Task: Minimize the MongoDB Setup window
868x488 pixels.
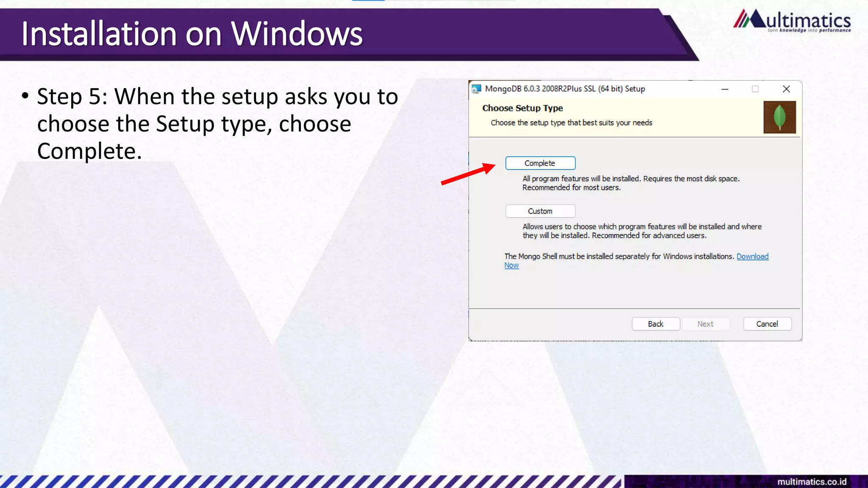Action: pos(725,89)
